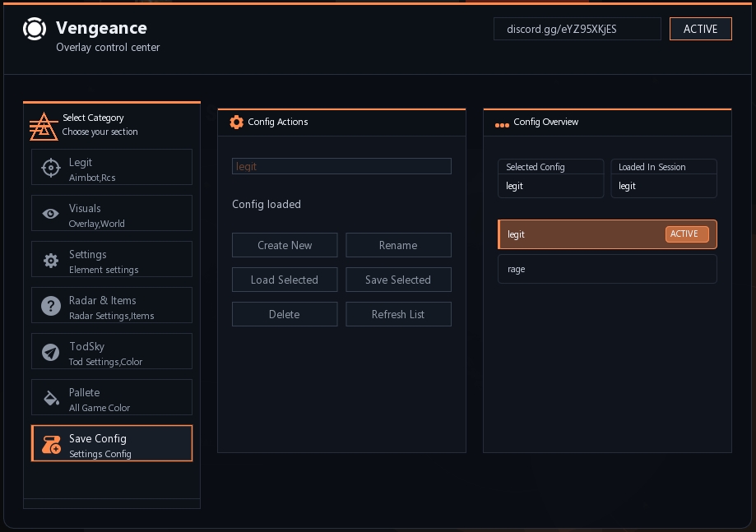The width and height of the screenshot is (756, 532).
Task: Click the discord.gg invite link field
Action: pos(577,29)
